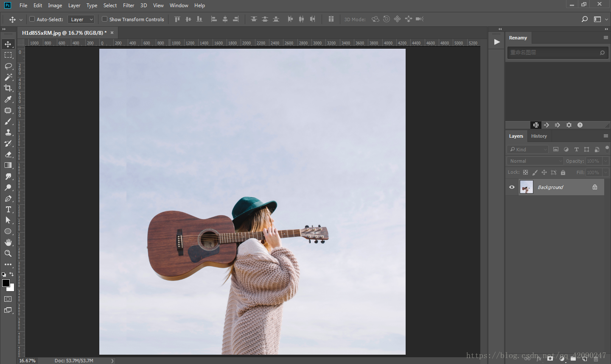The image size is (611, 364).
Task: Close the H1d8SSxRM.jpg document tab
Action: 112,33
